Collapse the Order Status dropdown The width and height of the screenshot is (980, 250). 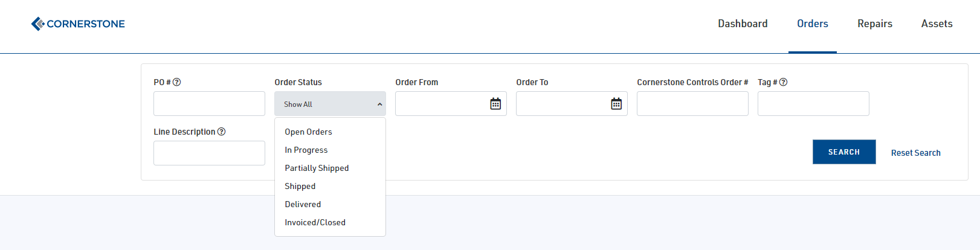click(330, 104)
